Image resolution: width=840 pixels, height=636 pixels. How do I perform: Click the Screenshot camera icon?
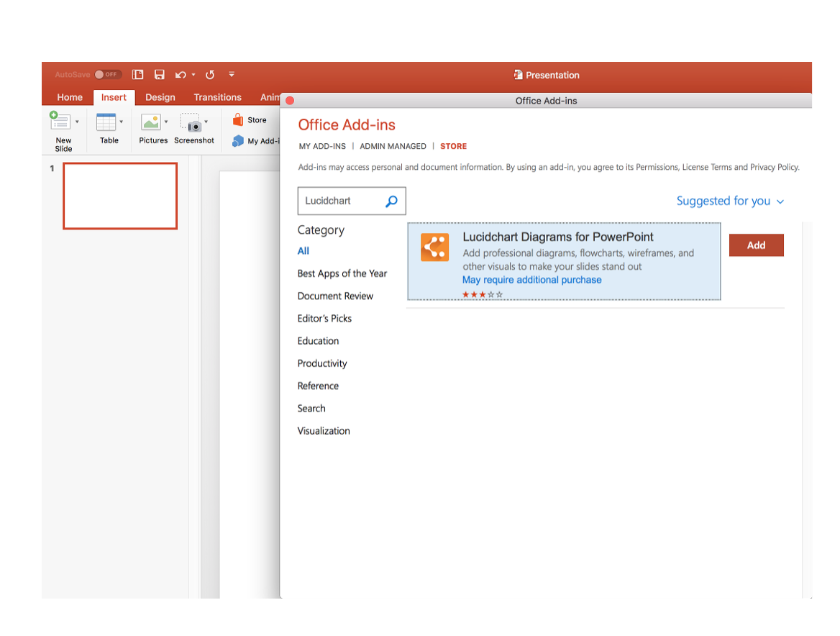click(x=191, y=122)
